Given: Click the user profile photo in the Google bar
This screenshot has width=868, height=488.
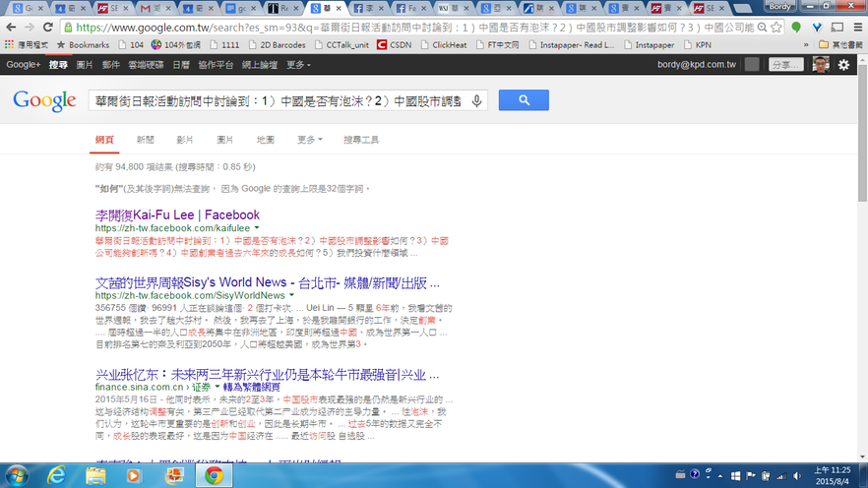Looking at the screenshot, I should tap(821, 65).
